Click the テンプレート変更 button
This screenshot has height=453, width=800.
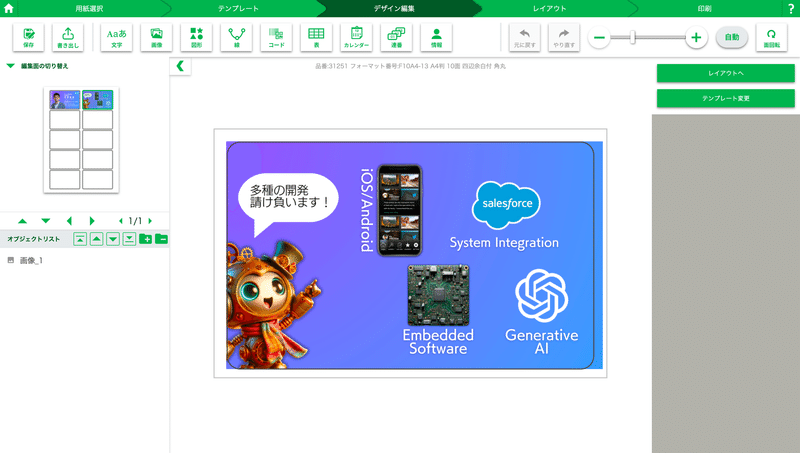tap(726, 98)
